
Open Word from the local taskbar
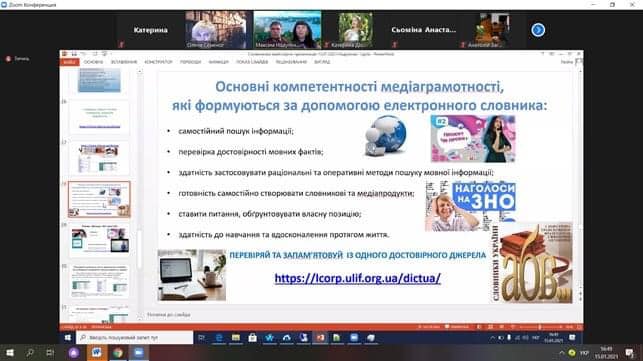tap(97, 353)
